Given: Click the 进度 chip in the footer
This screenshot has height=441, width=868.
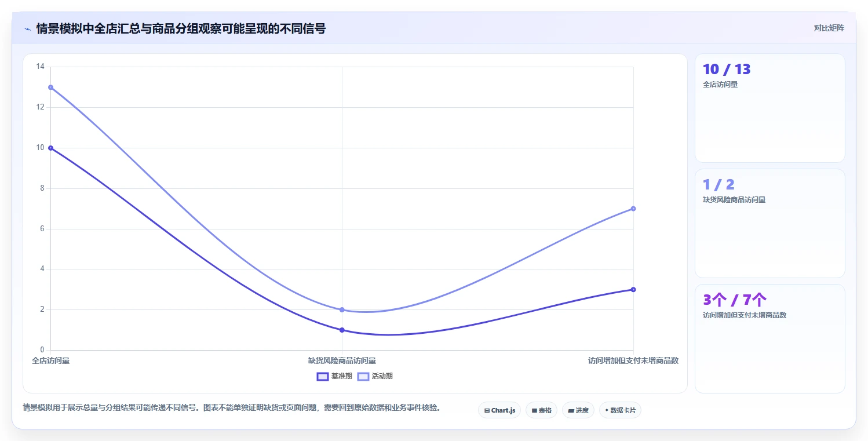Looking at the screenshot, I should (x=578, y=410).
